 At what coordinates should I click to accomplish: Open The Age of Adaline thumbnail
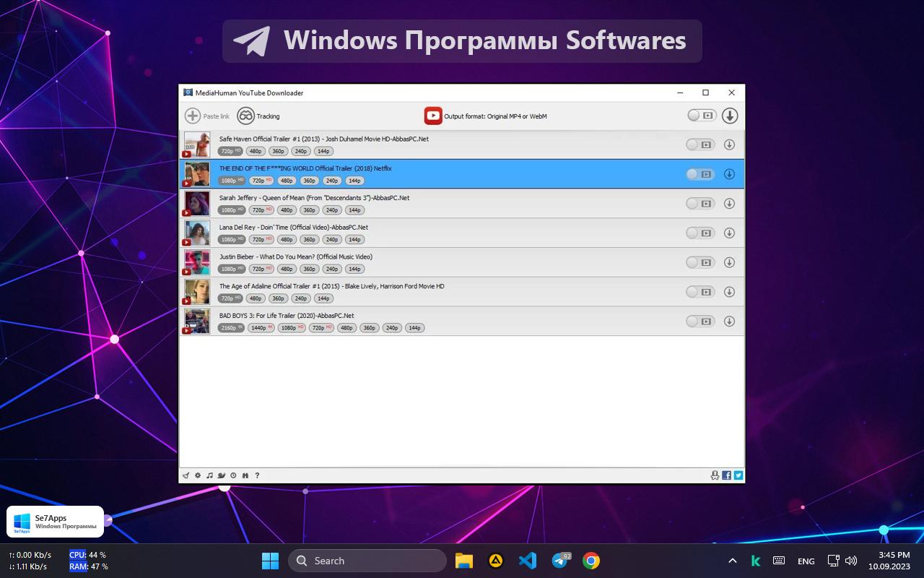pos(196,292)
